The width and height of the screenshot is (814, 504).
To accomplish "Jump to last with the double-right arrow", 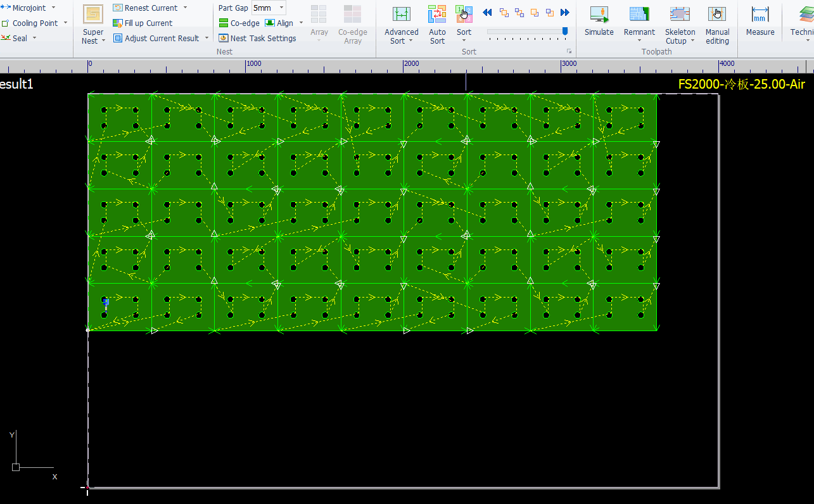I will point(565,13).
